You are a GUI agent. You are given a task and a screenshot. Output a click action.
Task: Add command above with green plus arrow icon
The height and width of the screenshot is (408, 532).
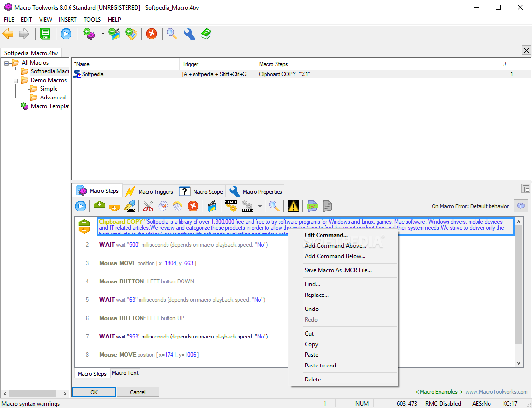pos(99,205)
